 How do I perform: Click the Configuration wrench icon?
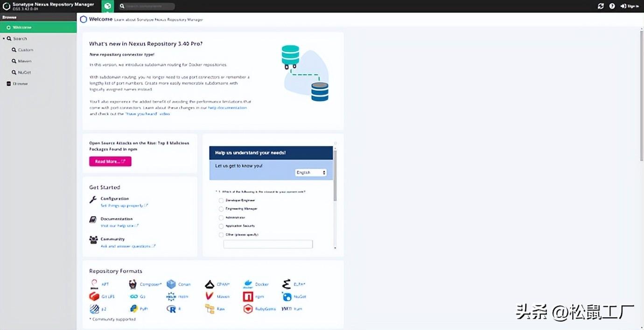click(93, 199)
